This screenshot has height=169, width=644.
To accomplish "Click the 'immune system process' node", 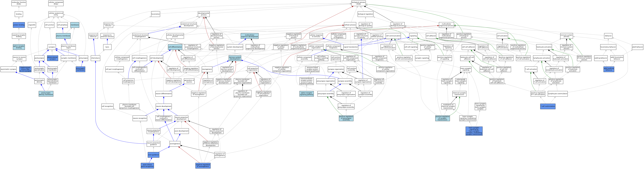I will (567, 36).
